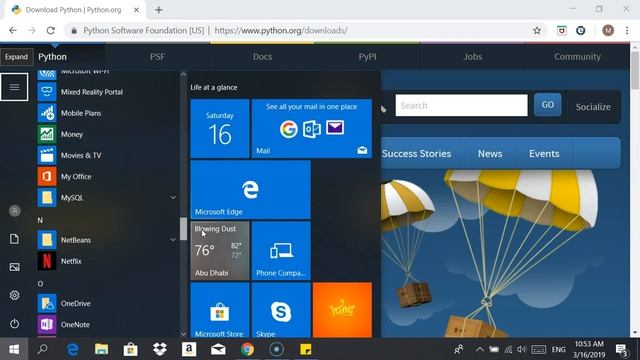Open the notification action center
The width and height of the screenshot is (640, 360).
point(622,350)
